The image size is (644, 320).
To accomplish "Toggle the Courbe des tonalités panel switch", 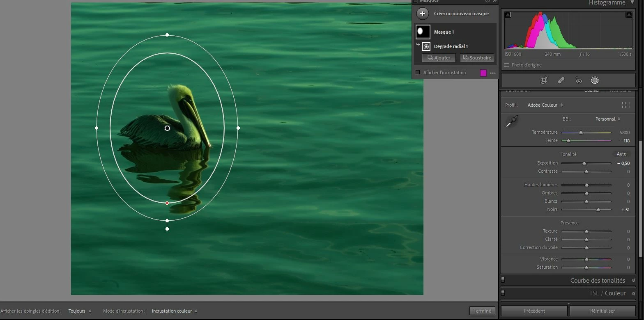I will (x=503, y=280).
